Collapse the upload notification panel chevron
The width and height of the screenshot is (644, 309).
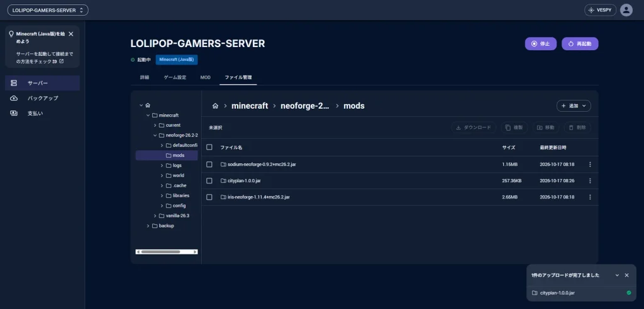(617, 275)
